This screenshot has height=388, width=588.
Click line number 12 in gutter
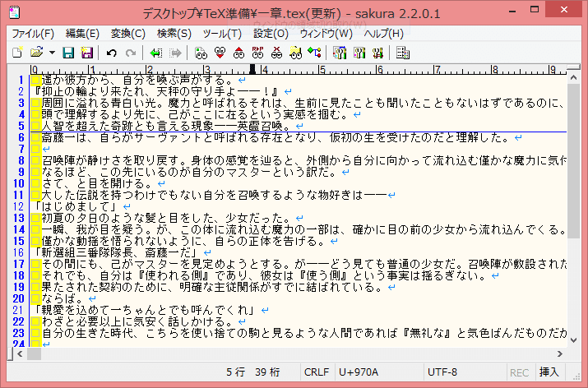click(18, 206)
